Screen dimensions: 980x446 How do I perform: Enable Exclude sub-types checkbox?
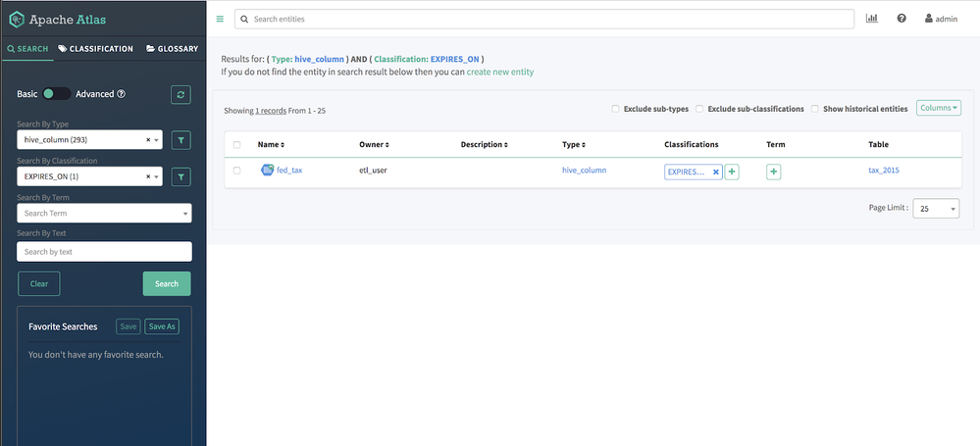pyautogui.click(x=615, y=109)
